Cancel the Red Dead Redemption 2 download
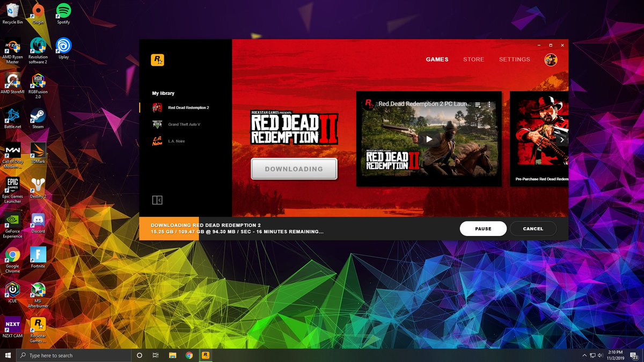 (533, 228)
